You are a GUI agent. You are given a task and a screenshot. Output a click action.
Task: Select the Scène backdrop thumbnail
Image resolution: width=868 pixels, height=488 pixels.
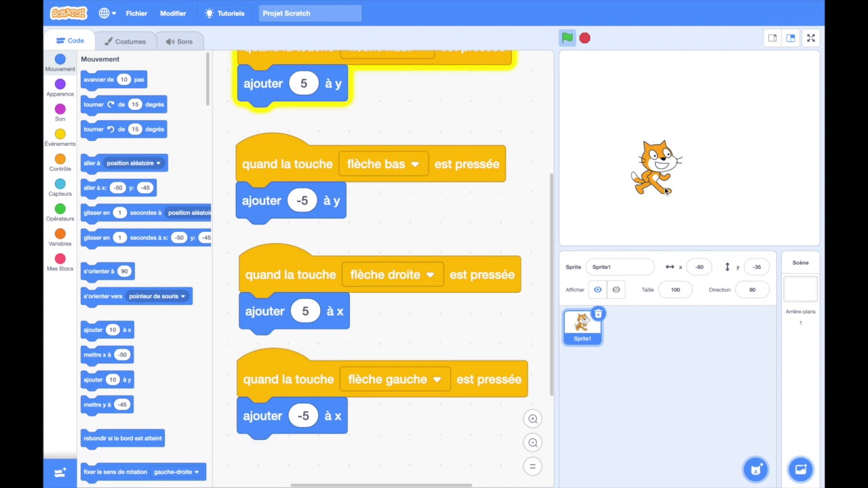click(x=800, y=289)
